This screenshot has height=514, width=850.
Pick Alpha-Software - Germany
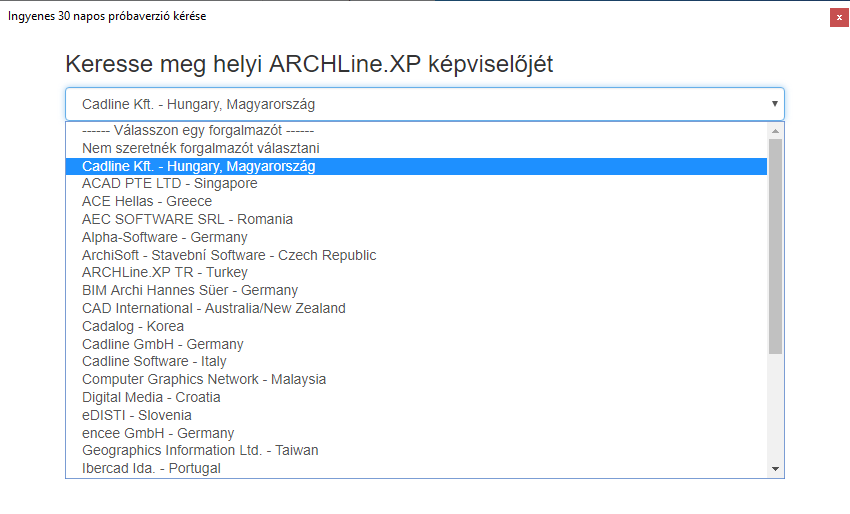coord(416,237)
